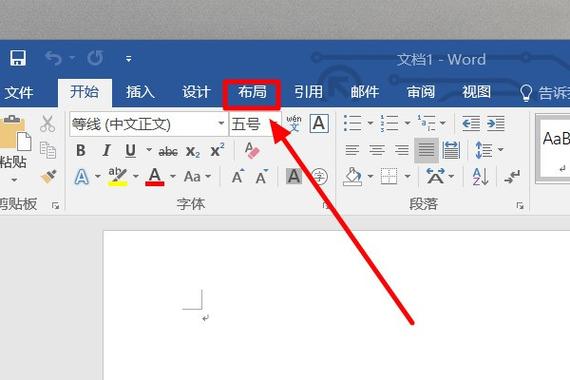Click the Shrink Font icon

[261, 176]
